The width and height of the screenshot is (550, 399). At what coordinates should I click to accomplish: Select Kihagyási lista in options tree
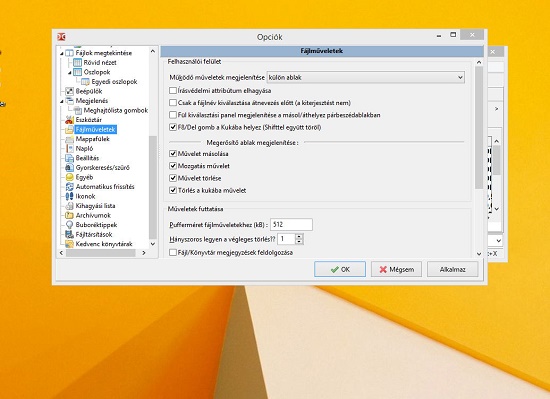point(95,206)
